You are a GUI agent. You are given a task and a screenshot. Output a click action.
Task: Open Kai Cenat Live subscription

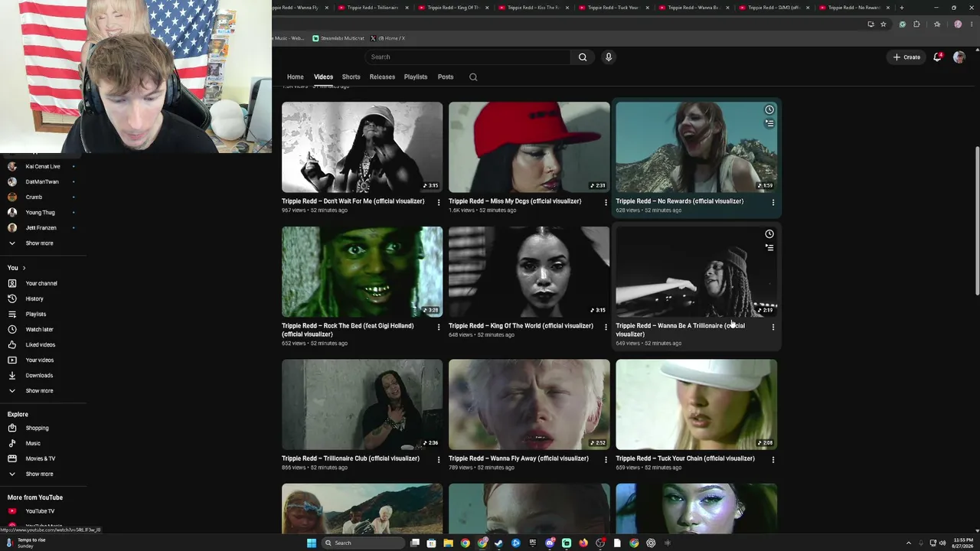(43, 166)
